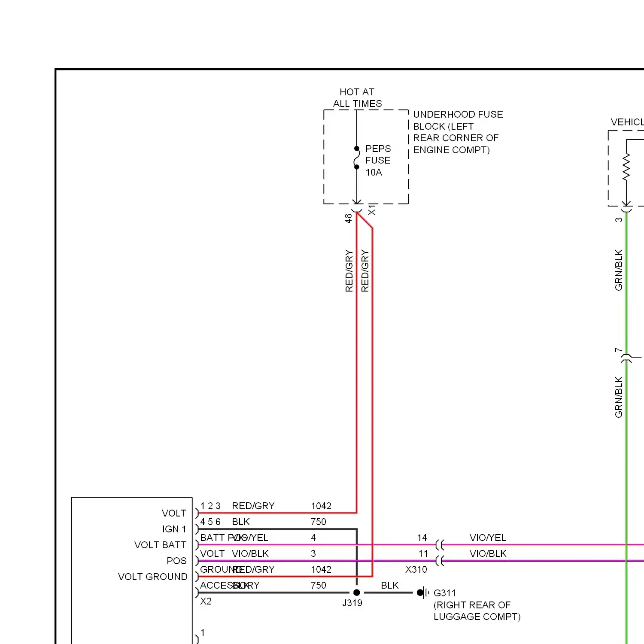Viewport: 644px width, 644px height.
Task: Click the X310 connector label
Action: tap(416, 570)
